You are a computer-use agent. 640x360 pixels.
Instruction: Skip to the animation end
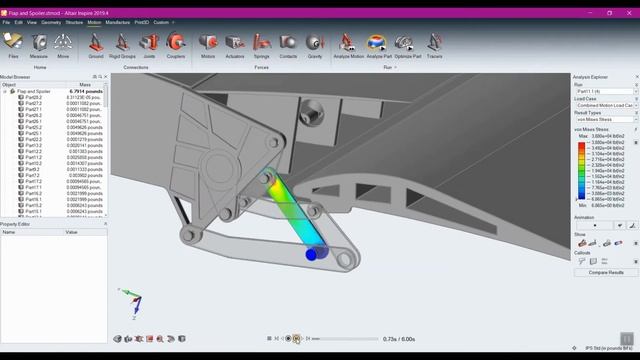pos(308,338)
